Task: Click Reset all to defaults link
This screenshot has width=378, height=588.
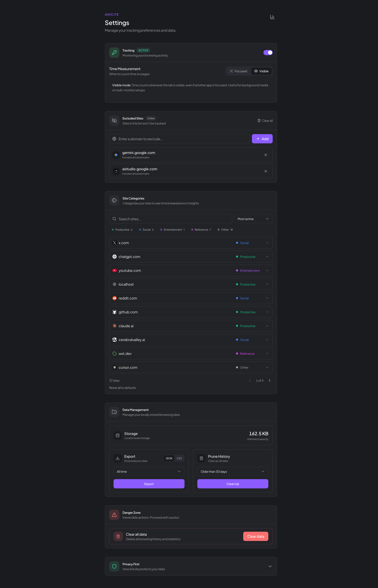Action: (122, 388)
